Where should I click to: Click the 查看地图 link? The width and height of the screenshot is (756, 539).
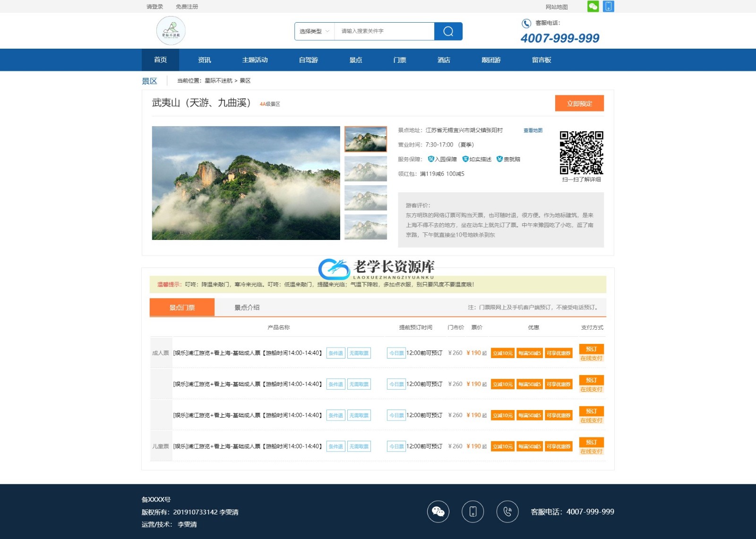tap(533, 130)
